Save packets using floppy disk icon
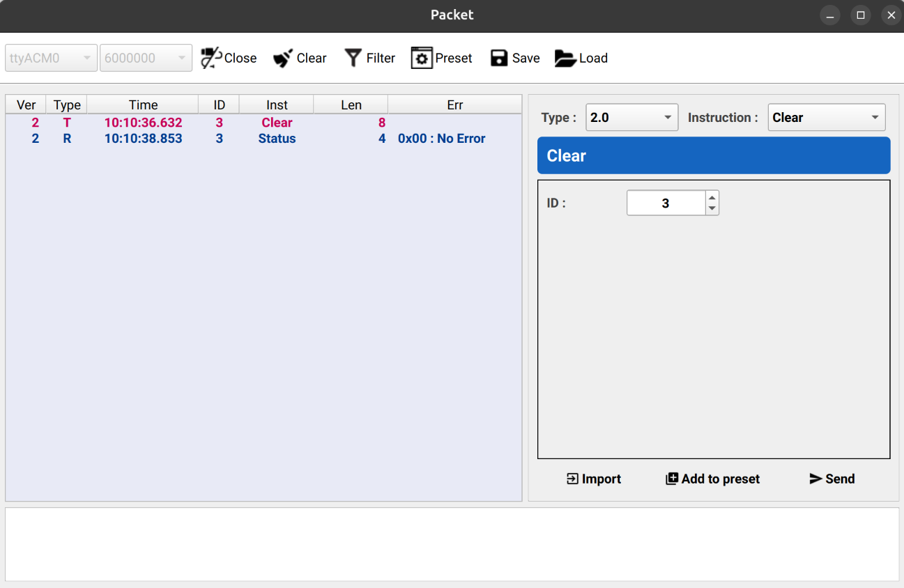 pos(499,59)
